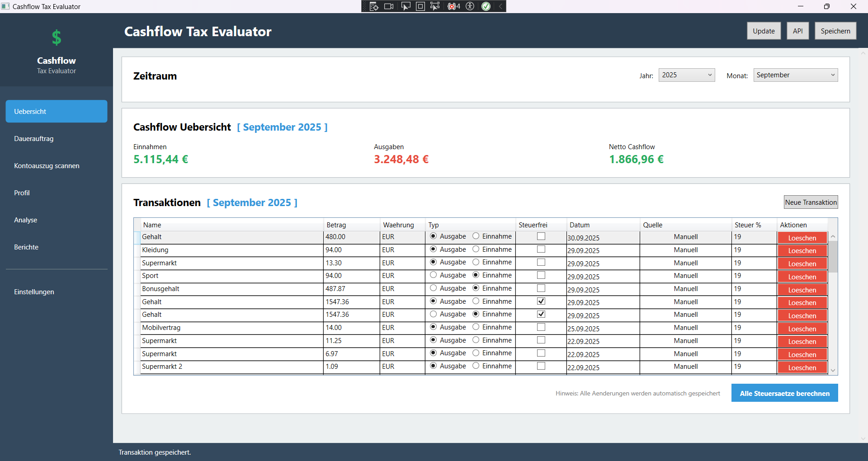Collapse the overlay toolbar via the chevron
Viewport: 868px width, 461px height.
pos(500,6)
